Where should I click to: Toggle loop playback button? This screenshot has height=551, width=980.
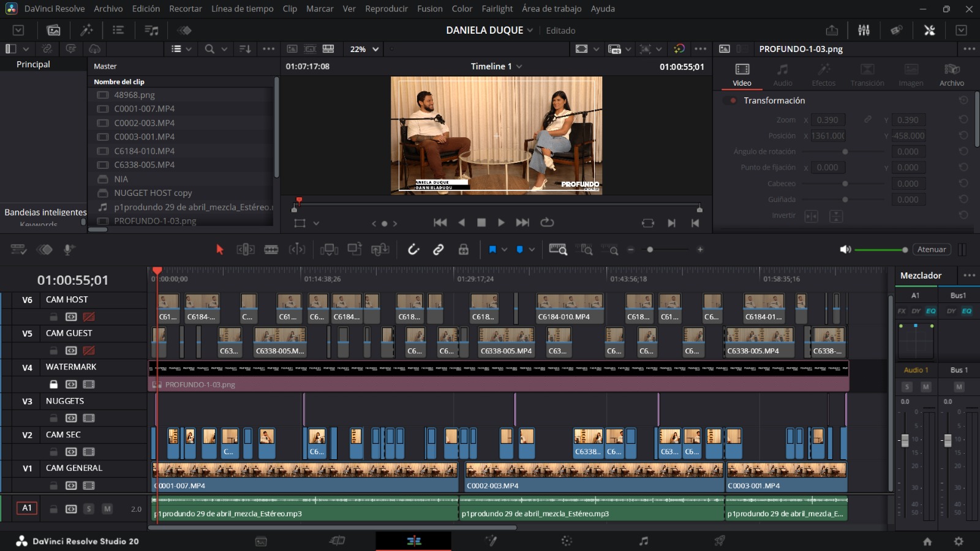(x=547, y=223)
